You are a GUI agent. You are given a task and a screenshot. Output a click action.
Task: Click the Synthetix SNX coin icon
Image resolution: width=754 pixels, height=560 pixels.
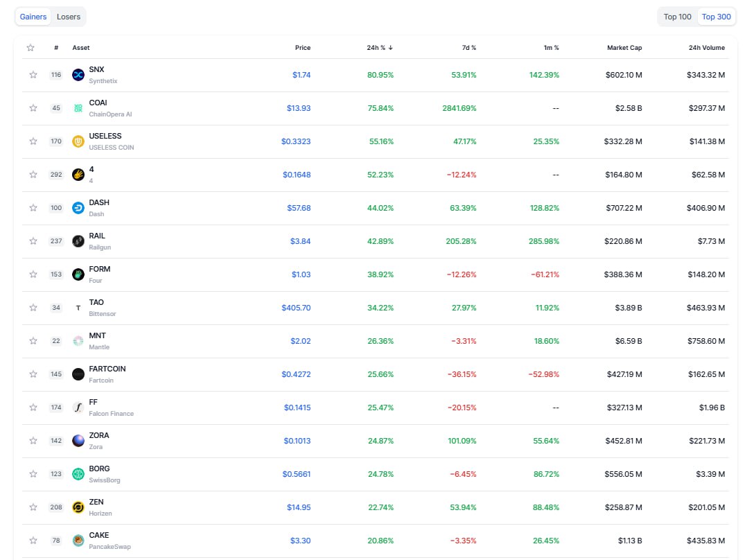click(x=78, y=75)
